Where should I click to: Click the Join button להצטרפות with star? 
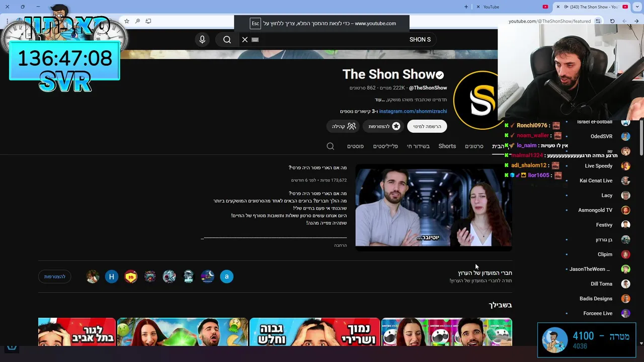click(x=384, y=126)
